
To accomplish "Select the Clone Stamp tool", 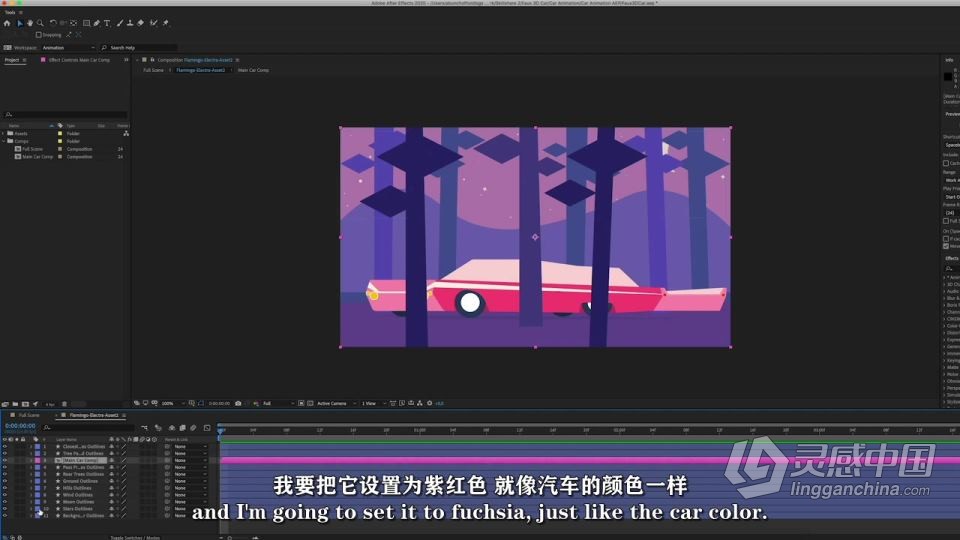I will click(x=130, y=23).
